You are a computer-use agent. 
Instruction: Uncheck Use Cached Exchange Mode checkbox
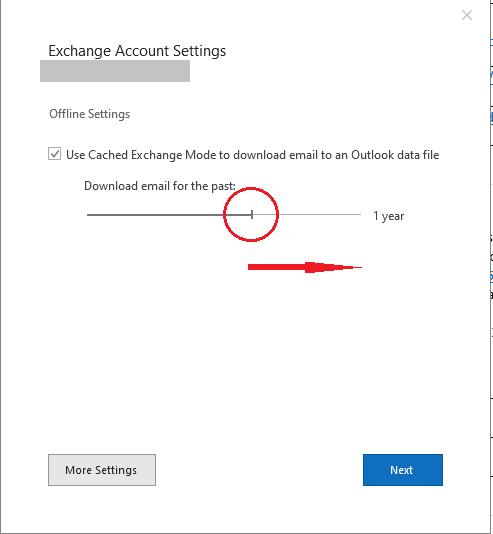(x=54, y=154)
